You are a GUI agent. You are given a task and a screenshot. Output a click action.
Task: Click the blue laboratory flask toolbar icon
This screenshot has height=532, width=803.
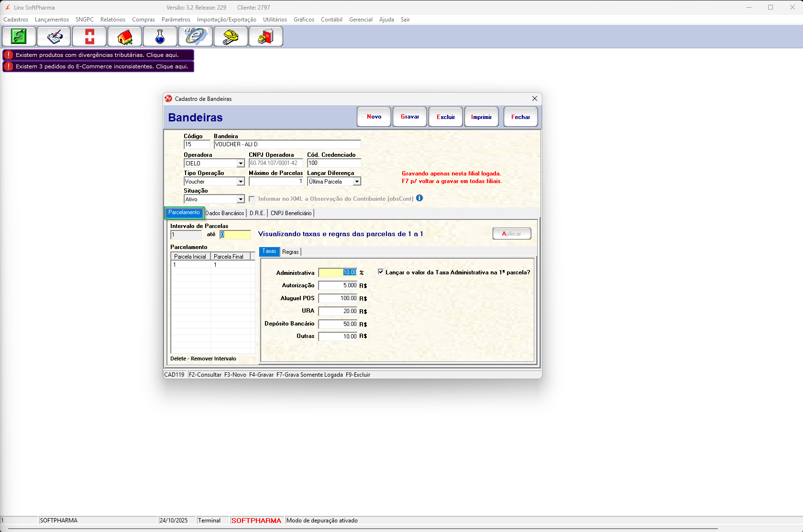[161, 36]
